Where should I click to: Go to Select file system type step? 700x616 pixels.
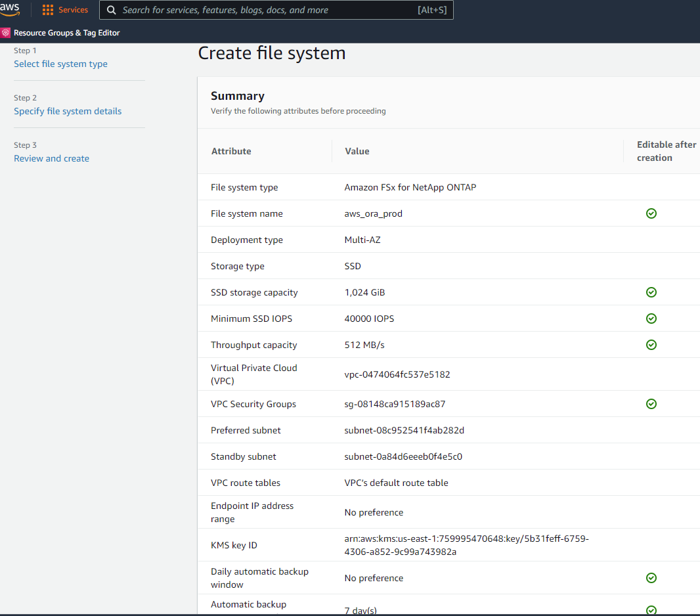tap(60, 64)
